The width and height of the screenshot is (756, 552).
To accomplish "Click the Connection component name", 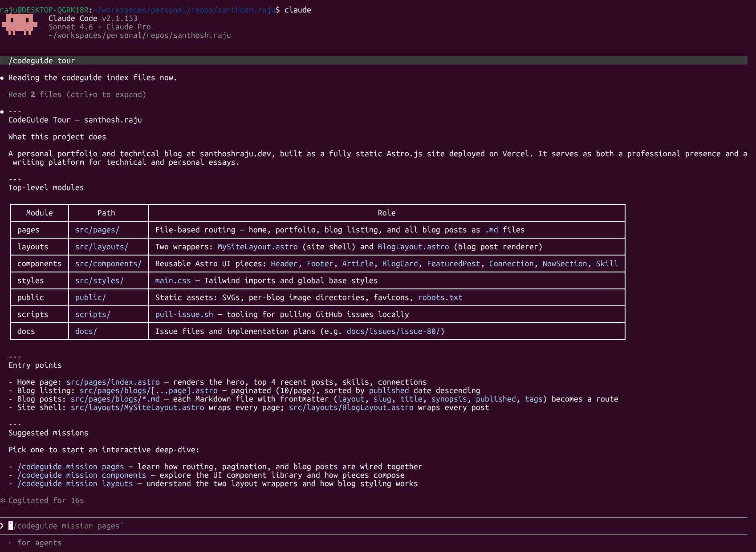I will coord(511,264).
